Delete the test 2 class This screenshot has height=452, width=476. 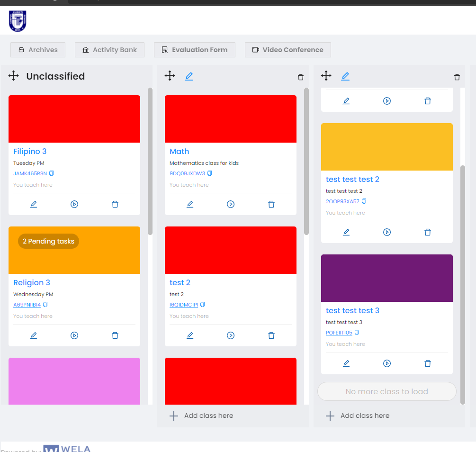coord(271,335)
